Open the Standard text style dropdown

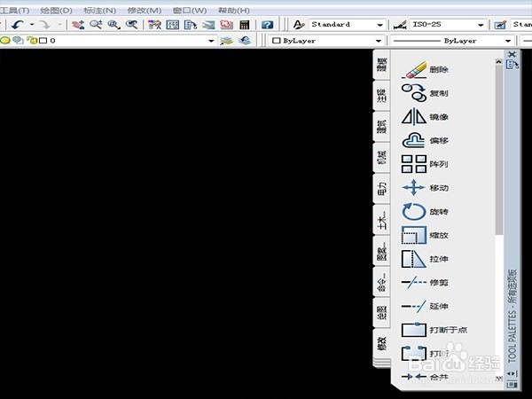380,25
